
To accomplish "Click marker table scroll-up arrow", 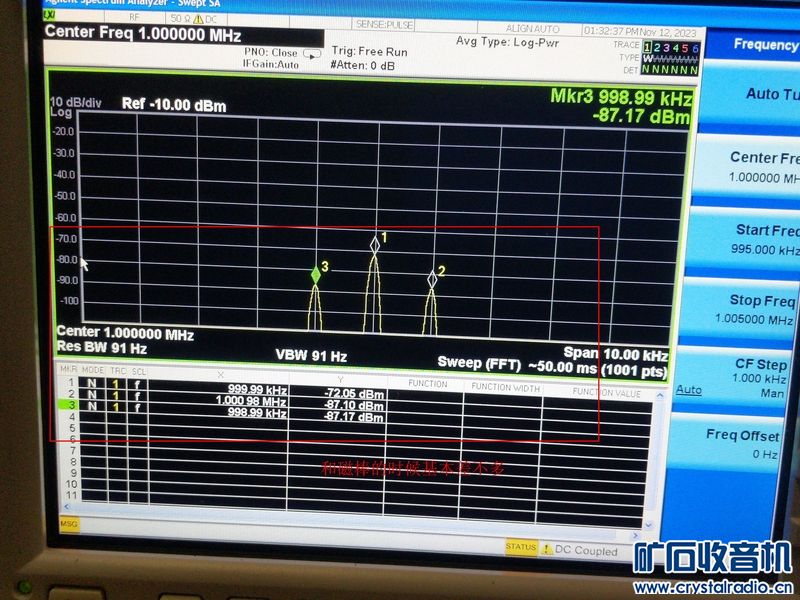I will click(x=660, y=395).
